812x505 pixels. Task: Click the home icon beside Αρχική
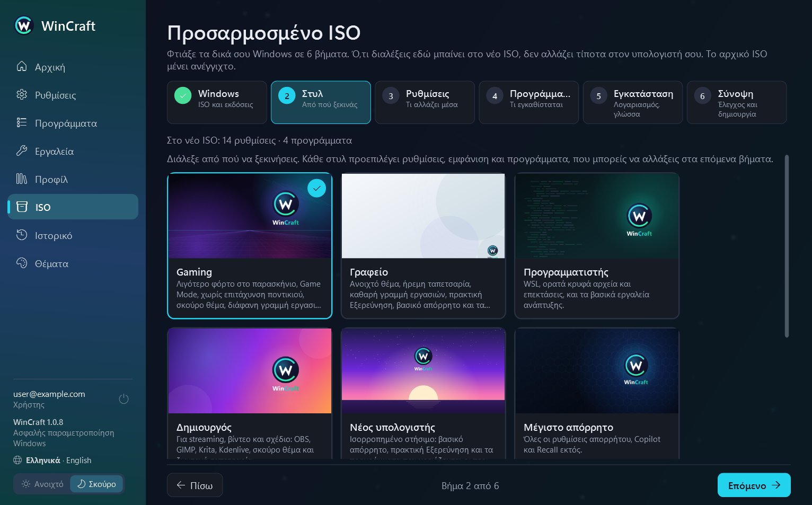22,66
